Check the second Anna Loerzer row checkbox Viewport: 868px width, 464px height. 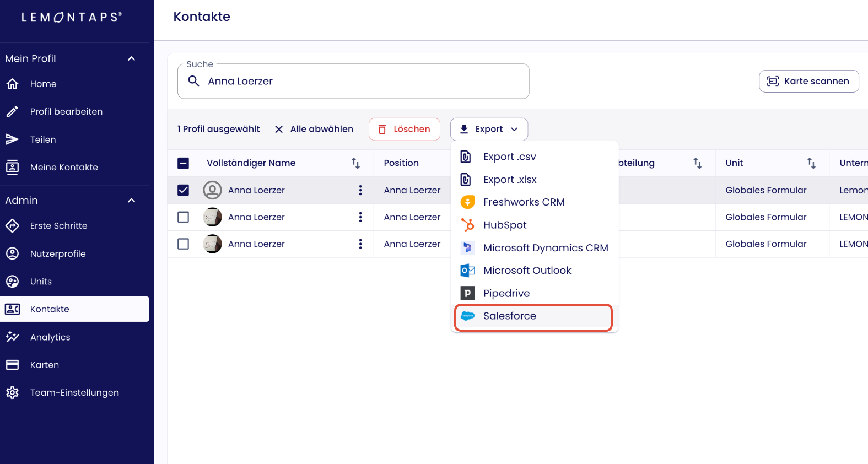(183, 217)
